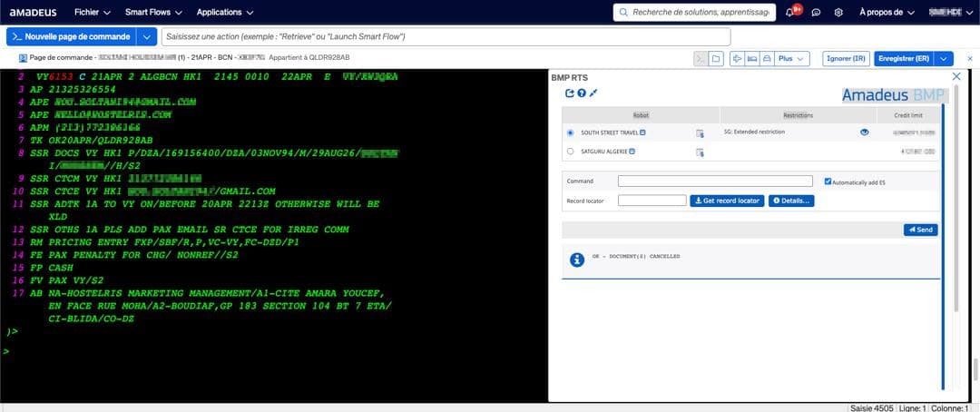
Task: Click the Details... button
Action: (791, 201)
